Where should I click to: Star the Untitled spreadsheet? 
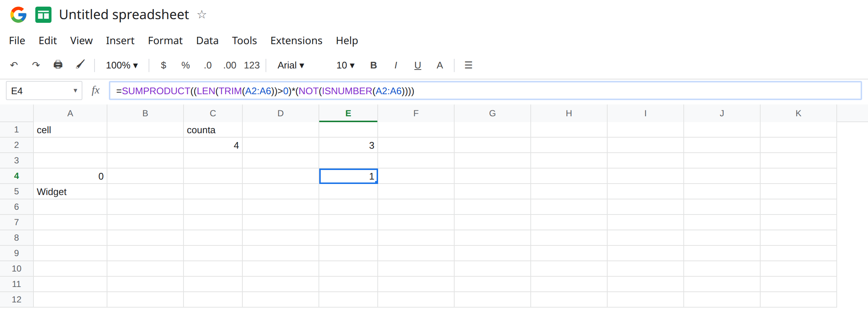[x=202, y=15]
